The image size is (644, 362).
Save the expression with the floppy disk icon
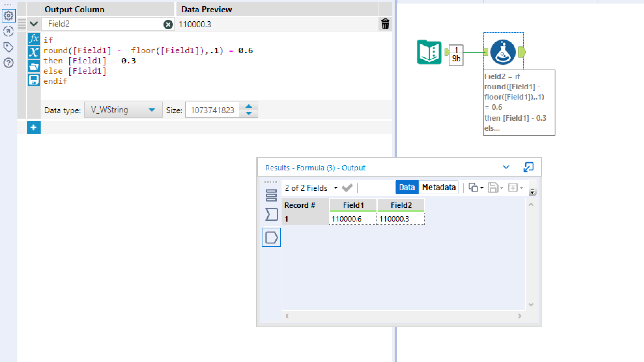click(34, 80)
